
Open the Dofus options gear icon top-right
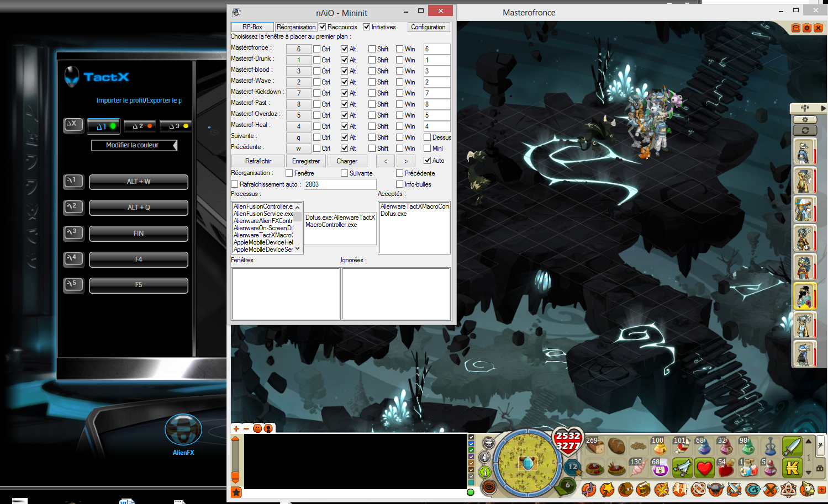tap(807, 28)
